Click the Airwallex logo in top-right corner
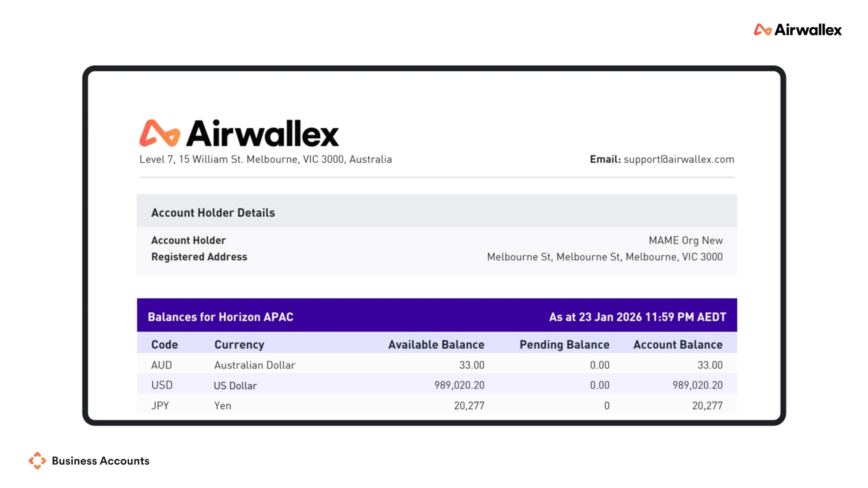 tap(797, 30)
